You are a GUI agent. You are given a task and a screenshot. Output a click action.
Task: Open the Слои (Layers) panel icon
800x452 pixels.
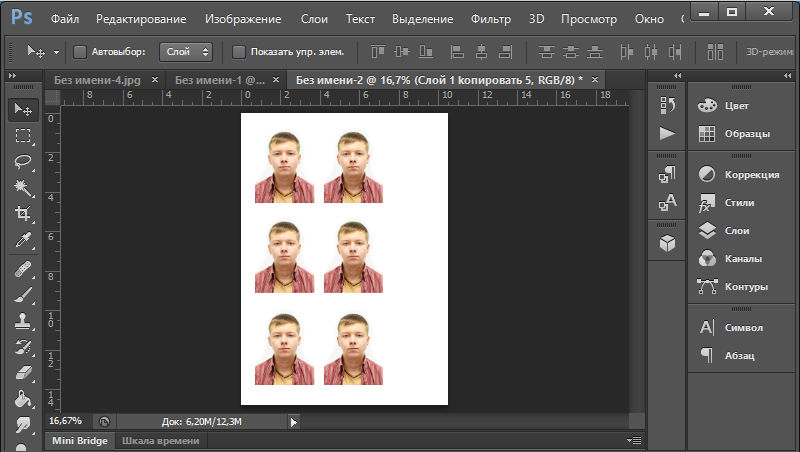click(707, 230)
